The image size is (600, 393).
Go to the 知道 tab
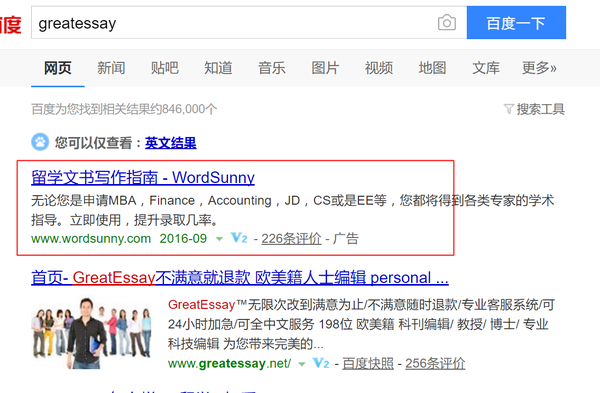click(218, 68)
